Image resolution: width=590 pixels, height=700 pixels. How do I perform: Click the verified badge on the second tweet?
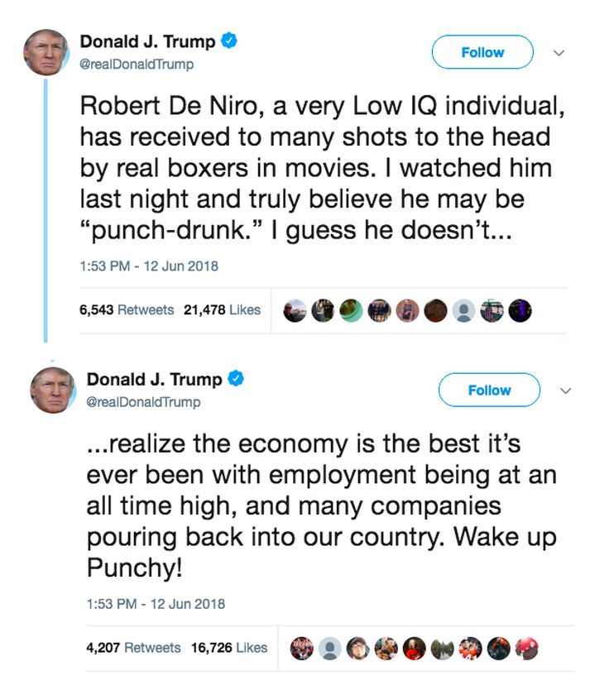click(x=236, y=379)
